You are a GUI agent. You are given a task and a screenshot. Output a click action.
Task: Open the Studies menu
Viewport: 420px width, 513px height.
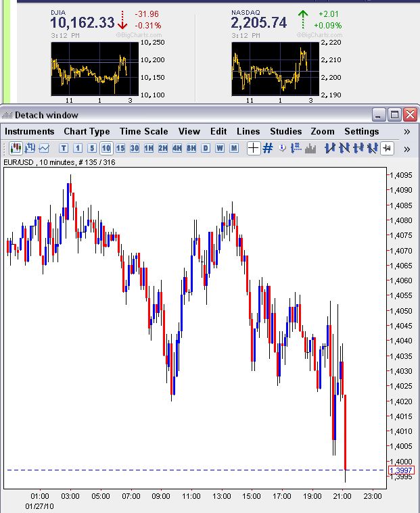(286, 132)
